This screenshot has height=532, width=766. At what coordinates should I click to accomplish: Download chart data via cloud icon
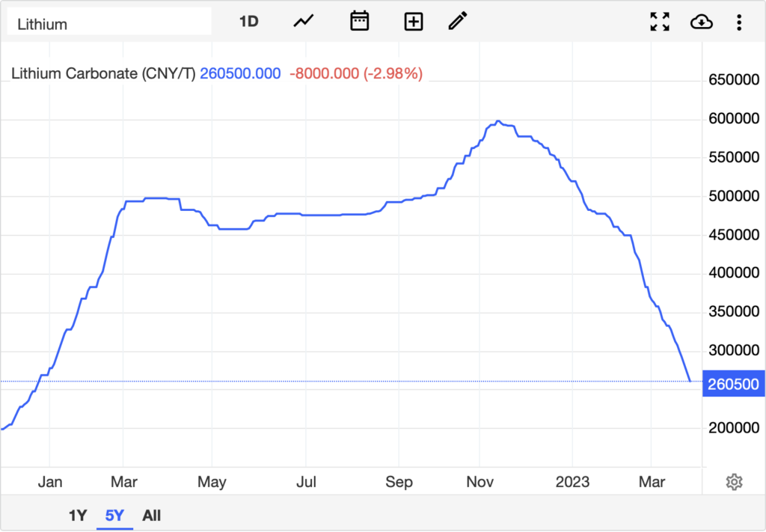[702, 22]
